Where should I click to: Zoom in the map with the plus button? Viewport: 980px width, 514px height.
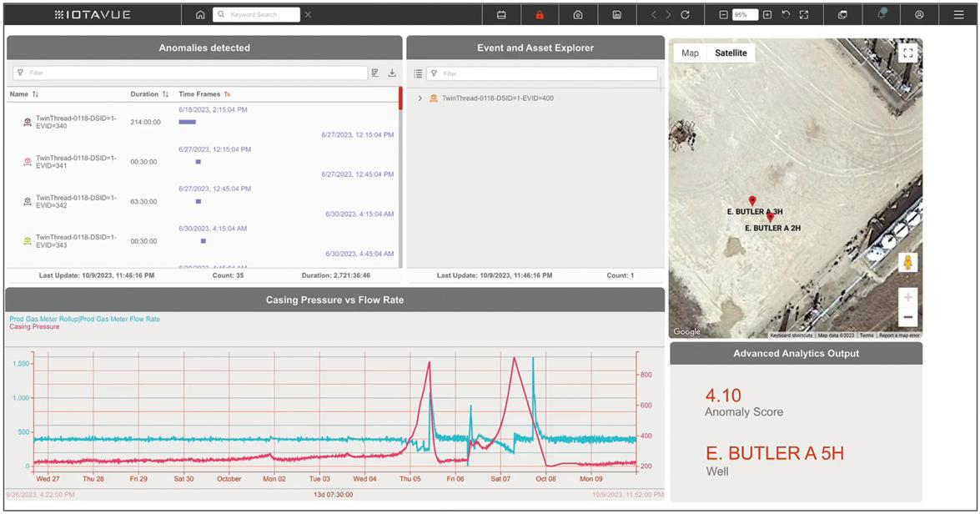point(908,298)
